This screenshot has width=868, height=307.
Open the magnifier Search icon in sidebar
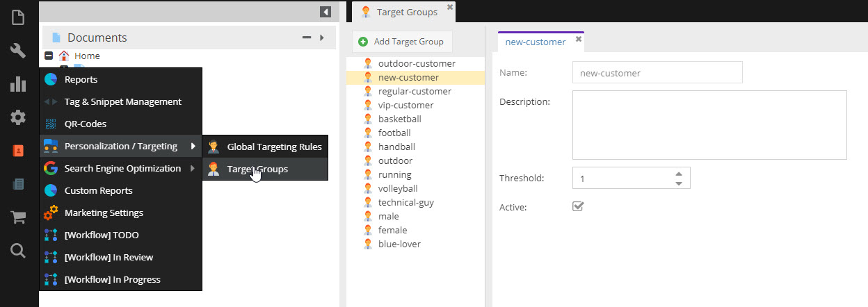click(x=18, y=251)
